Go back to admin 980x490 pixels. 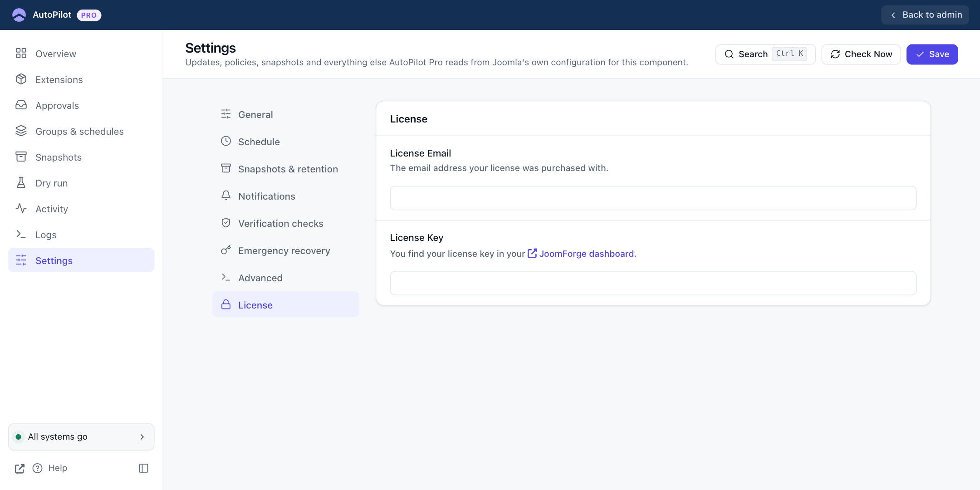coord(925,15)
